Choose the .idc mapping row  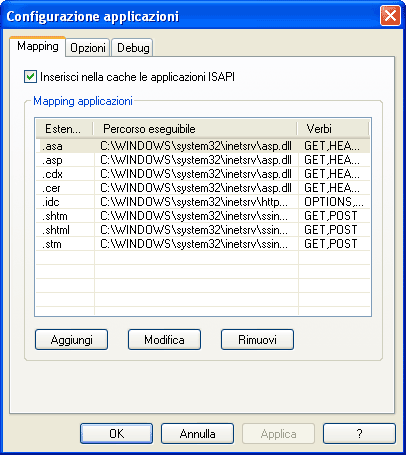pyautogui.click(x=203, y=202)
